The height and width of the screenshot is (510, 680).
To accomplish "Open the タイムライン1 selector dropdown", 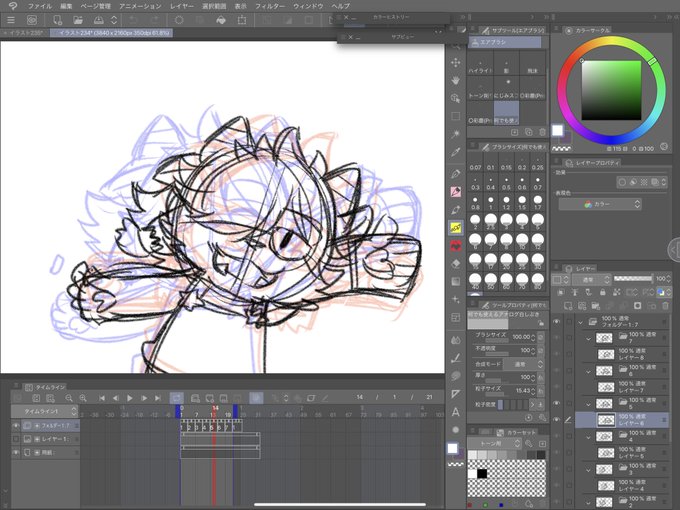I will 44,411.
